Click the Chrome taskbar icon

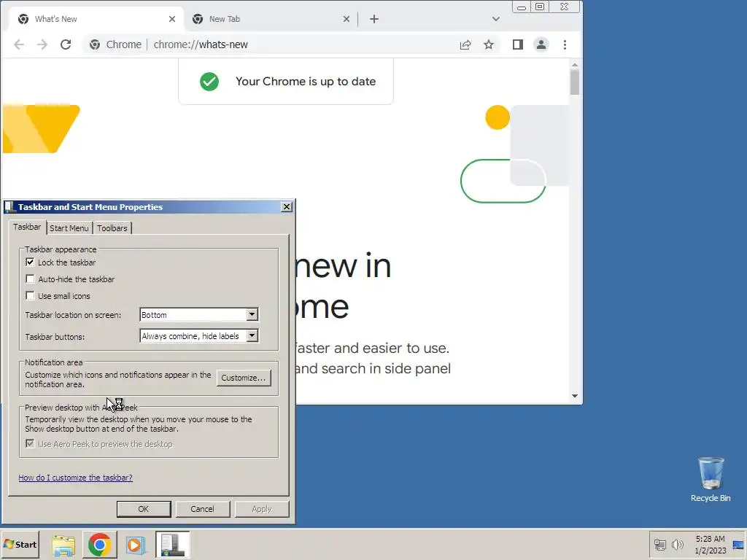[x=99, y=545]
